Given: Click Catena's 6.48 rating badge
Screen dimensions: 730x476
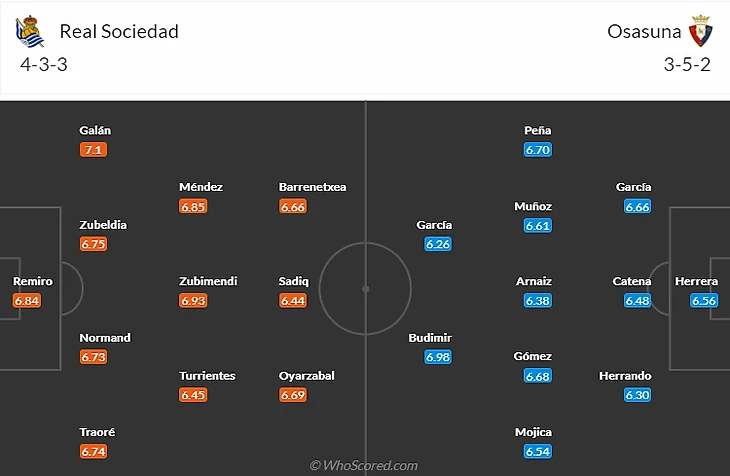Looking at the screenshot, I should tap(638, 300).
